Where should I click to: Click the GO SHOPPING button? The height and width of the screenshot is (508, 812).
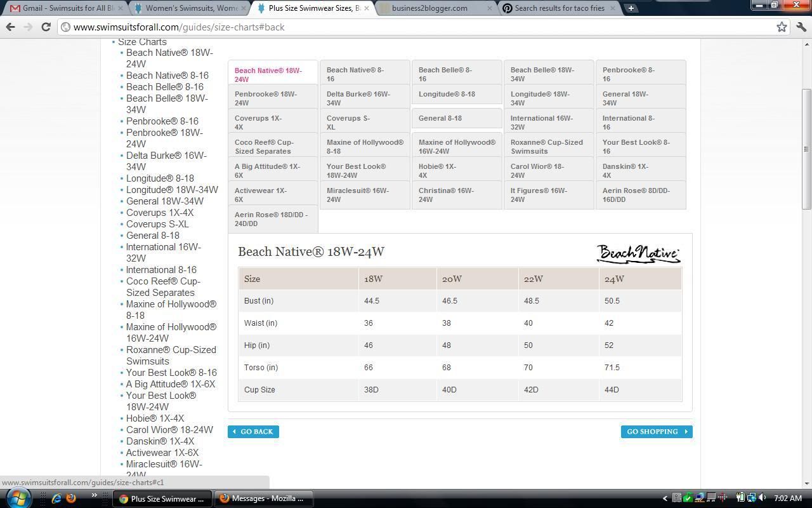[x=657, y=432]
